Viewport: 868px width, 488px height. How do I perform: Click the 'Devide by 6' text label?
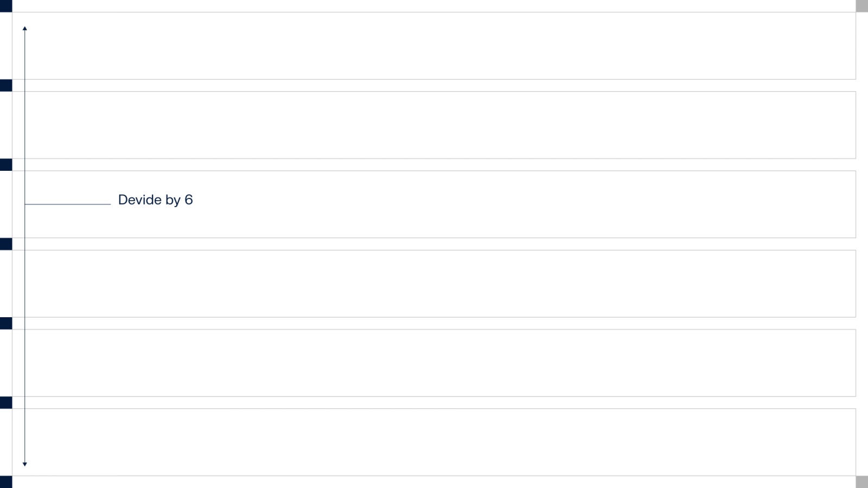[155, 200]
